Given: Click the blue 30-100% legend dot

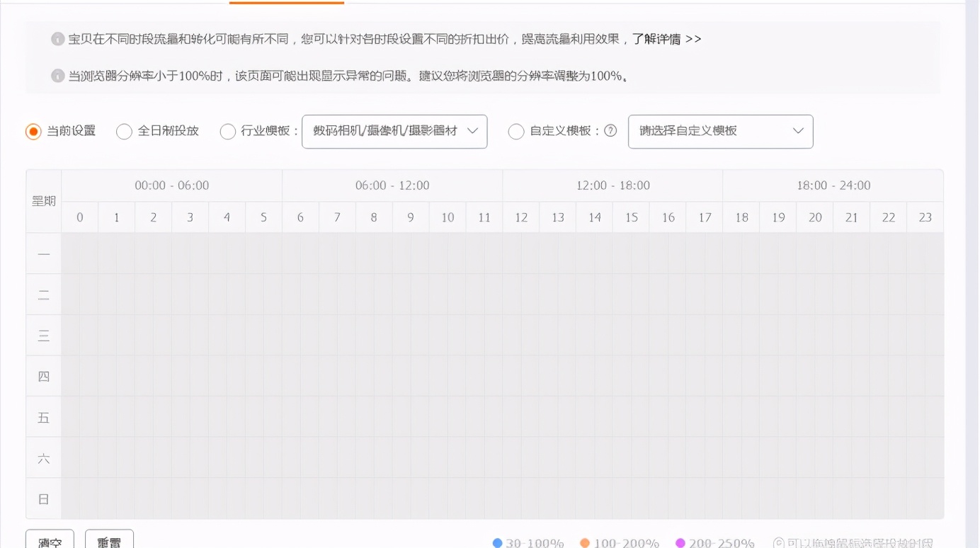Looking at the screenshot, I should [496, 542].
